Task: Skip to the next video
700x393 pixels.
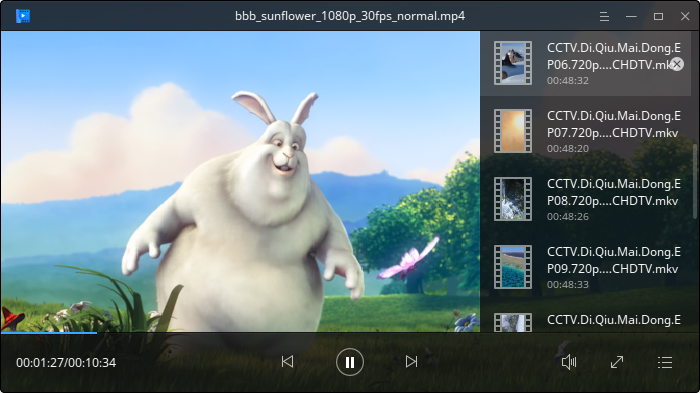Action: (x=411, y=361)
